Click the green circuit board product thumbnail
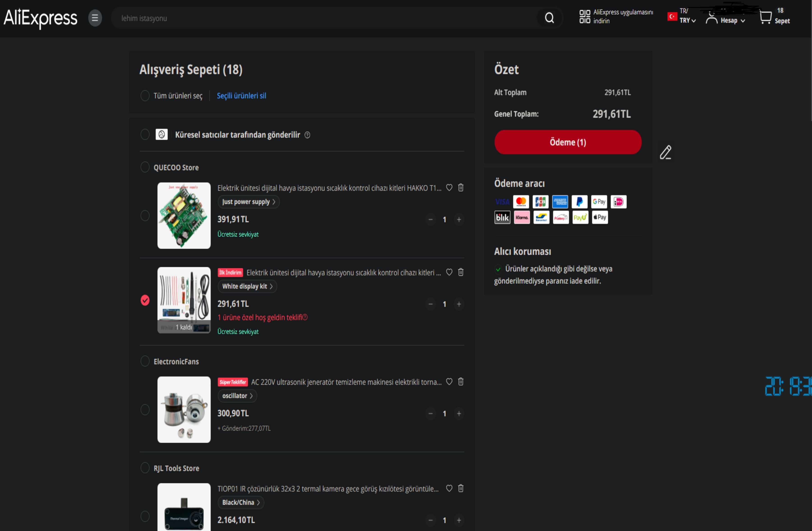The height and width of the screenshot is (531, 812). (184, 215)
